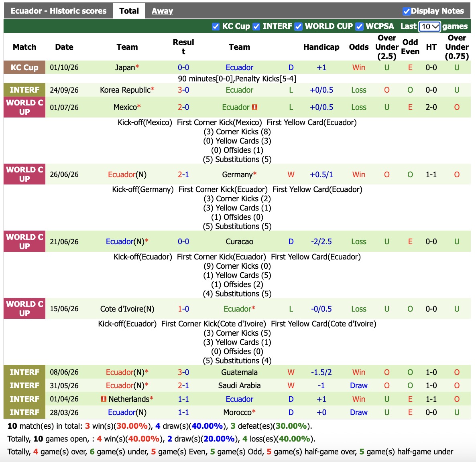Open the Curacao team link
The image size is (476, 462).
pyautogui.click(x=240, y=241)
